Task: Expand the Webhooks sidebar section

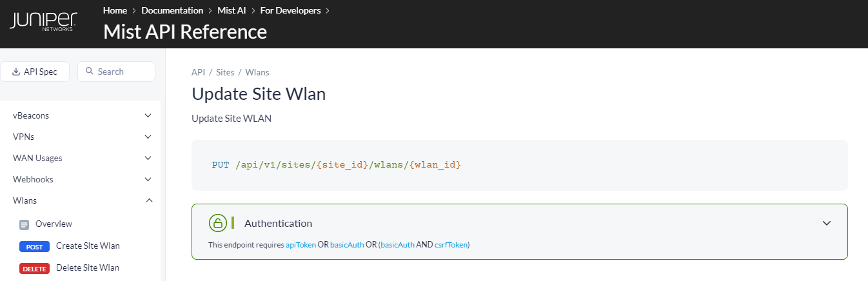Action: (148, 179)
